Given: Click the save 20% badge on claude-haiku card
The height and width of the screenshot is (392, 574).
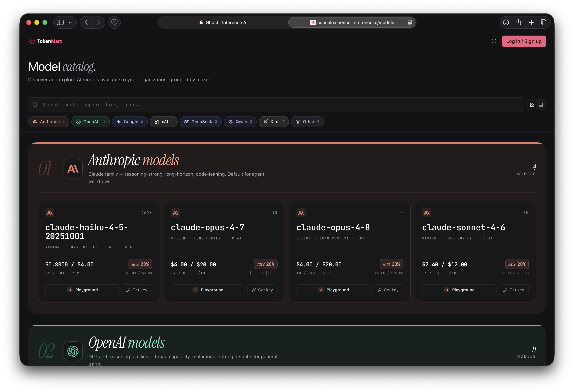Looking at the screenshot, I should tap(140, 264).
